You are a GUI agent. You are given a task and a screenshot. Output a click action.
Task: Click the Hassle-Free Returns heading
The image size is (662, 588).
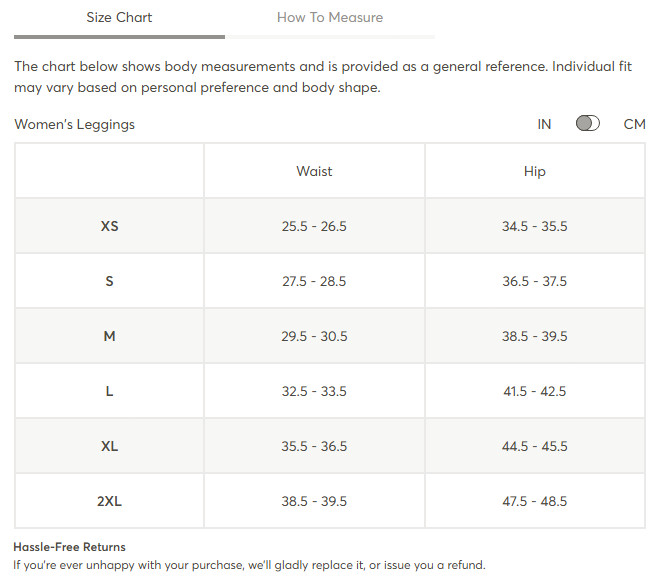click(x=70, y=547)
